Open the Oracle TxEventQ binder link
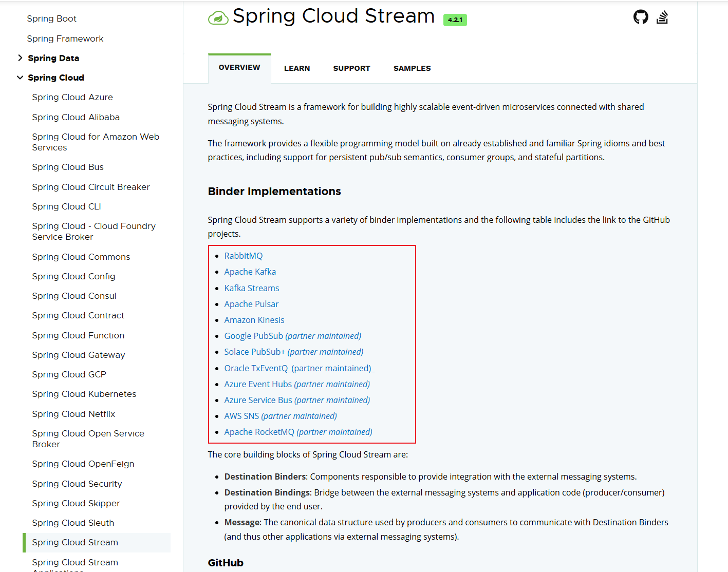 click(300, 368)
